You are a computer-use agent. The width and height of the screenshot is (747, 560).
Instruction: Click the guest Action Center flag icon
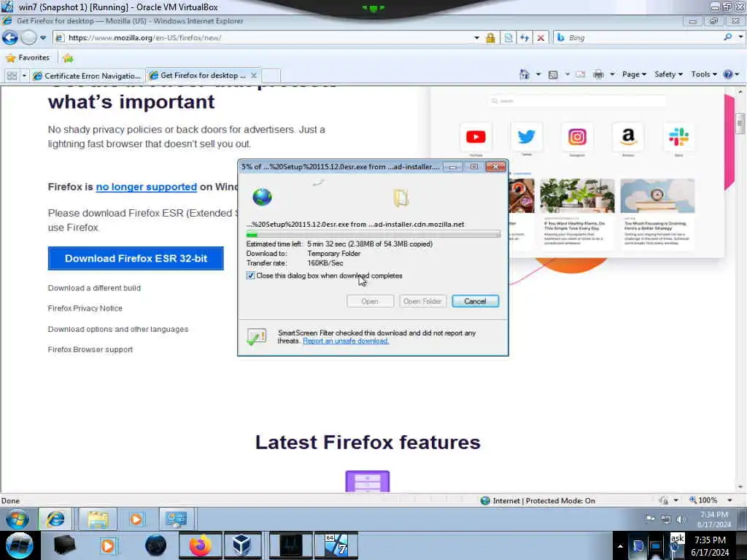[x=650, y=519]
